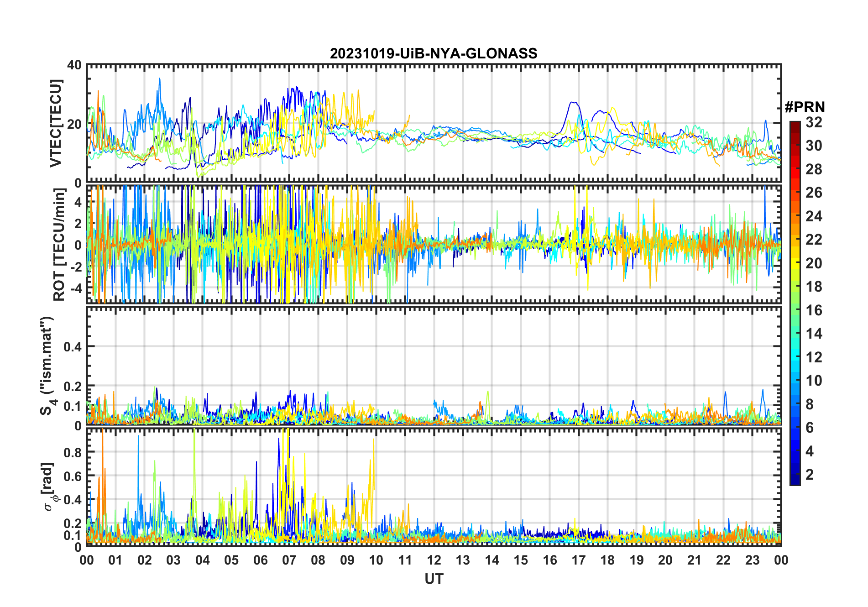The width and height of the screenshot is (868, 607).
Task: Select colorbar tick label 24
Action: (814, 216)
